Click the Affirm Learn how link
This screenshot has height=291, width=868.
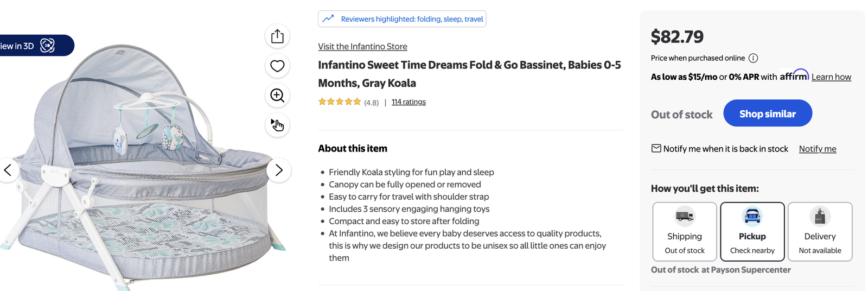coord(831,77)
